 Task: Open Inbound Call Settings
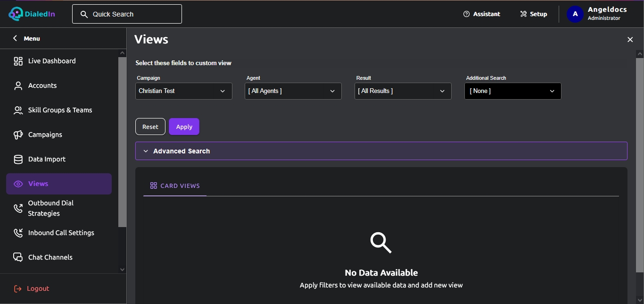[x=59, y=233]
